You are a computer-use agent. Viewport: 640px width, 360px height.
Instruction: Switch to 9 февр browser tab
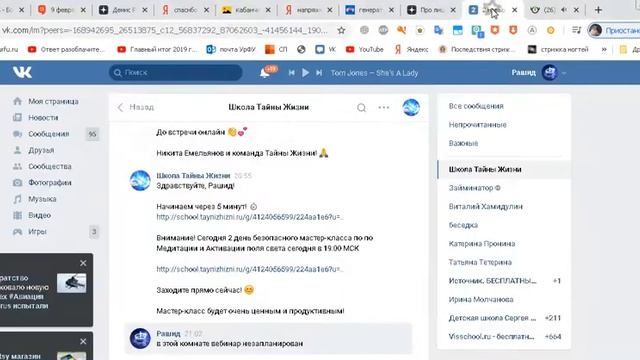point(61,10)
